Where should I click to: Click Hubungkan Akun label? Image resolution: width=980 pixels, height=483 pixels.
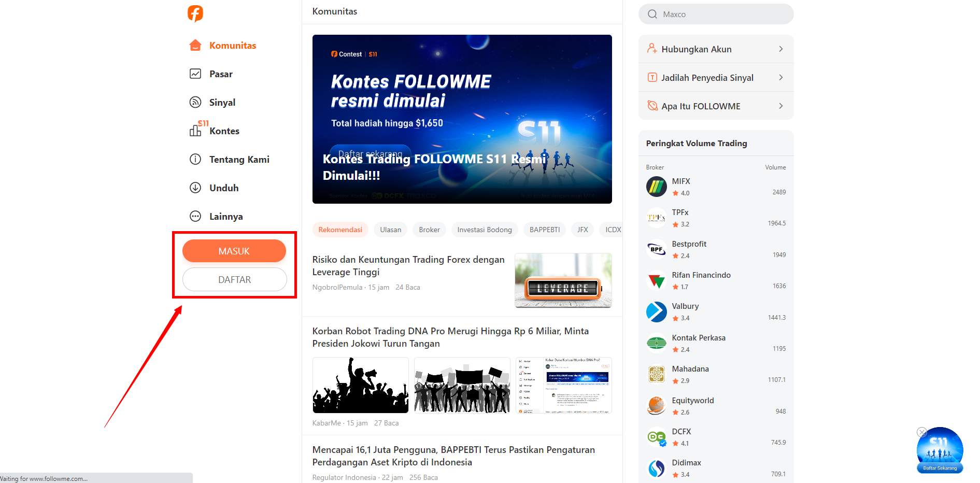pos(697,49)
